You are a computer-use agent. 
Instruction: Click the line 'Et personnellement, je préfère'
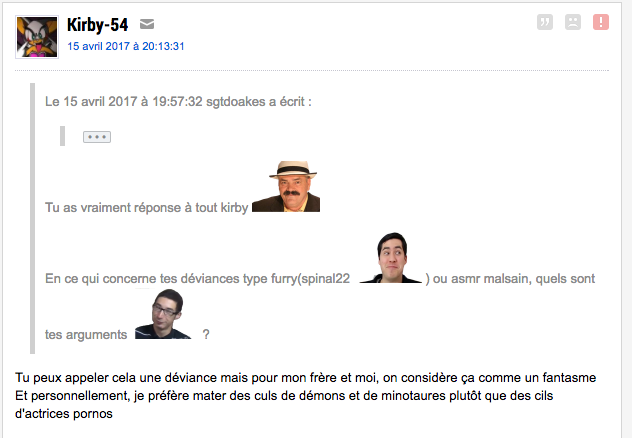coord(284,396)
